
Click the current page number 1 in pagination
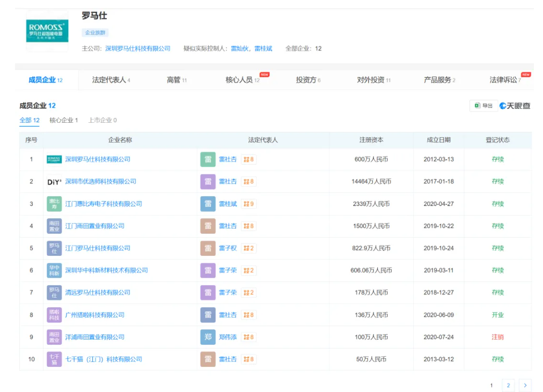491,386
